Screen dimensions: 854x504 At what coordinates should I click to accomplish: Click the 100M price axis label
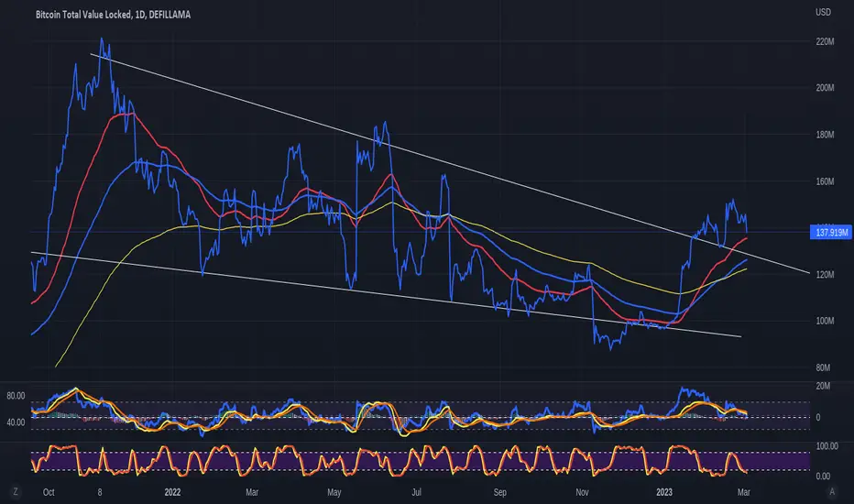pyautogui.click(x=825, y=321)
